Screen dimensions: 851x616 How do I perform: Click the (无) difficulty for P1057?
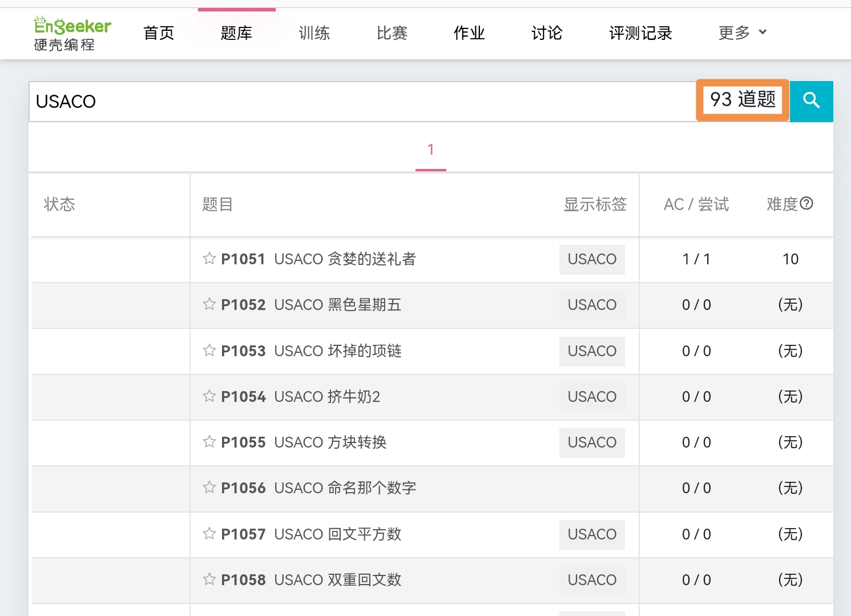click(790, 534)
